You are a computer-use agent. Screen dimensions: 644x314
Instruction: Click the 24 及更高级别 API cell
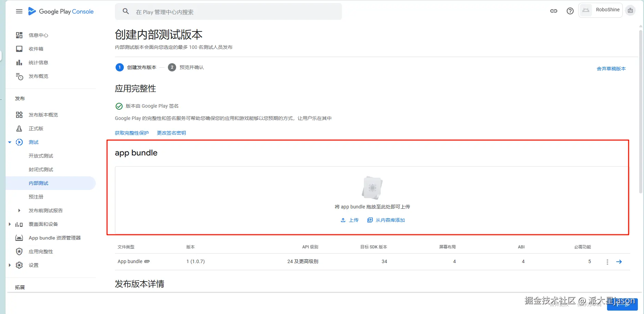[x=303, y=261]
